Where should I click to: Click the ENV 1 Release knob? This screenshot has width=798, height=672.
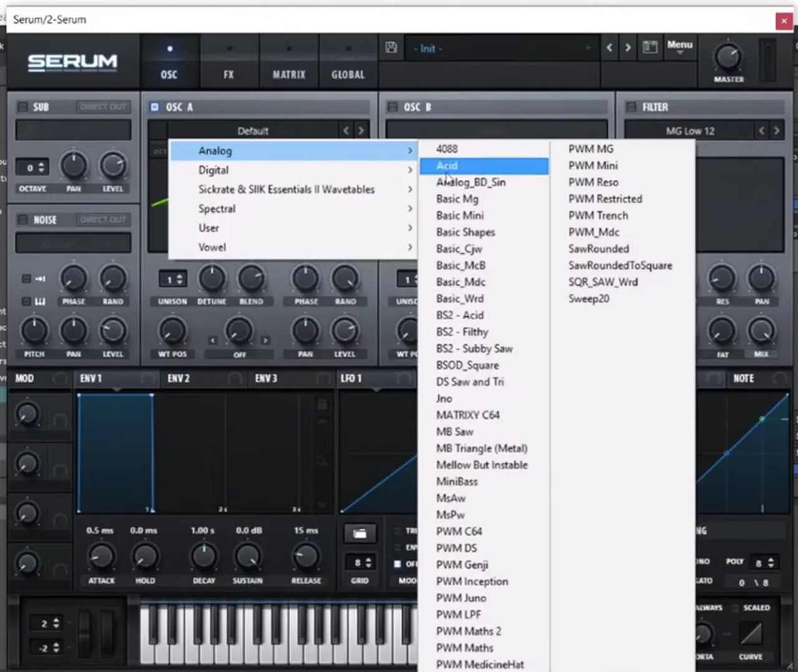coord(305,557)
